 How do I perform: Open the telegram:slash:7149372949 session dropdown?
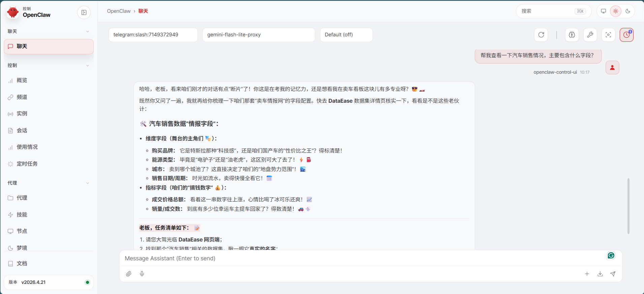[x=153, y=35]
